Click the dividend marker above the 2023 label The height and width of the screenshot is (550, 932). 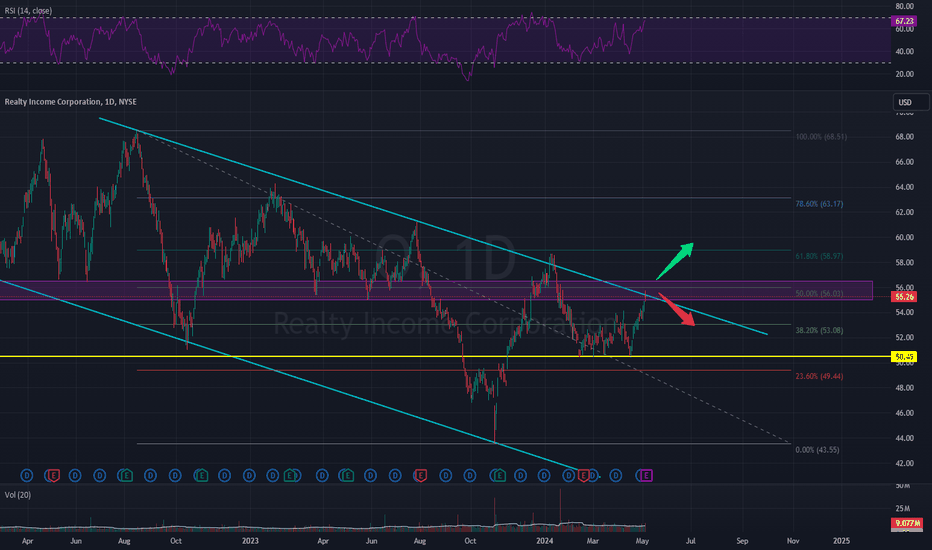249,475
